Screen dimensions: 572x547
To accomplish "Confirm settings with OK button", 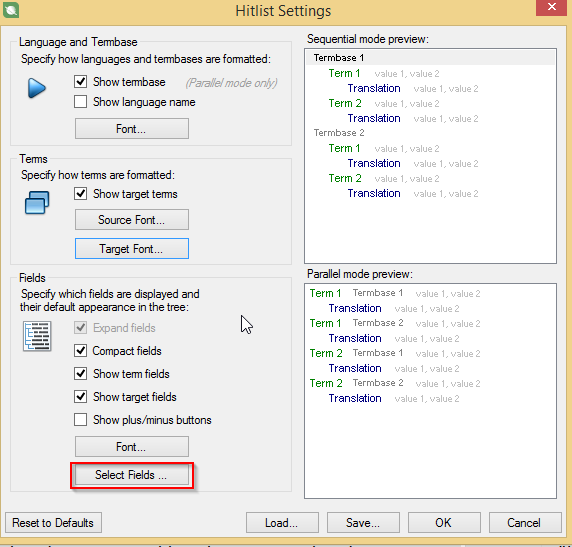I will pyautogui.click(x=444, y=523).
